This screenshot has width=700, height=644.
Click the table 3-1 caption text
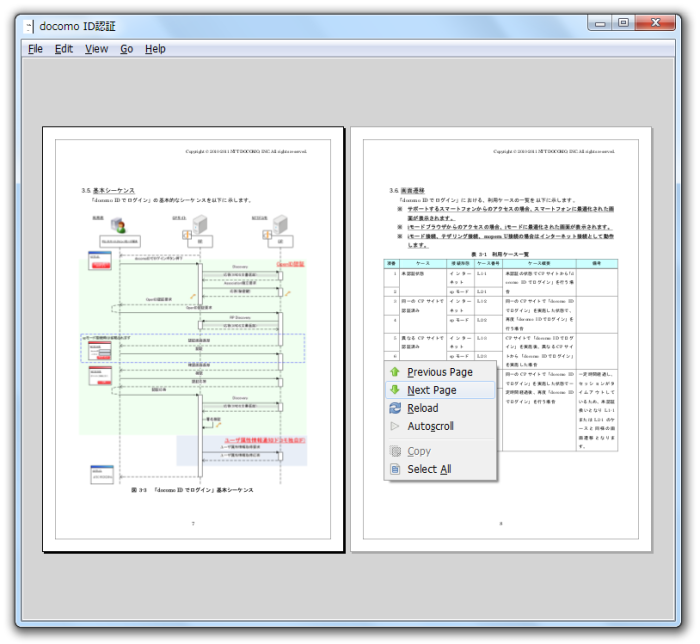click(x=500, y=254)
